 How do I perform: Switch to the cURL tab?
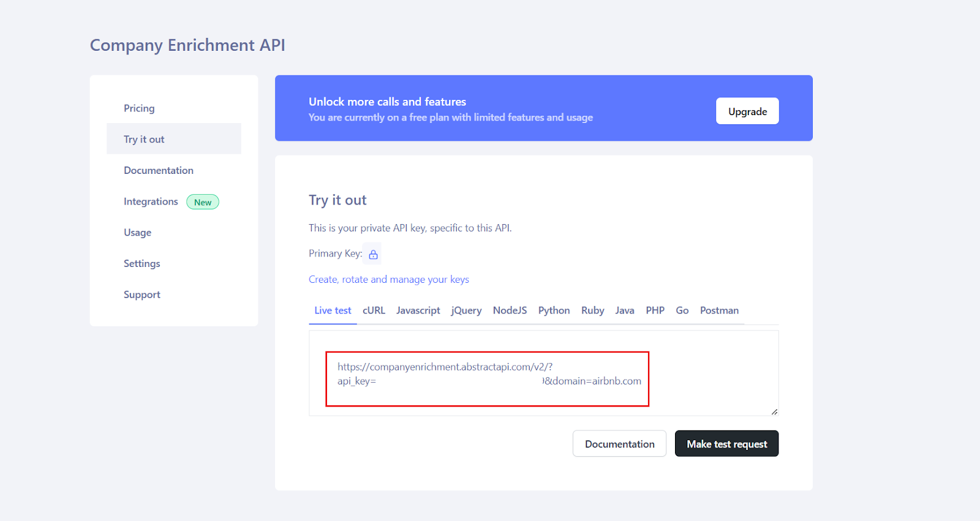click(374, 310)
